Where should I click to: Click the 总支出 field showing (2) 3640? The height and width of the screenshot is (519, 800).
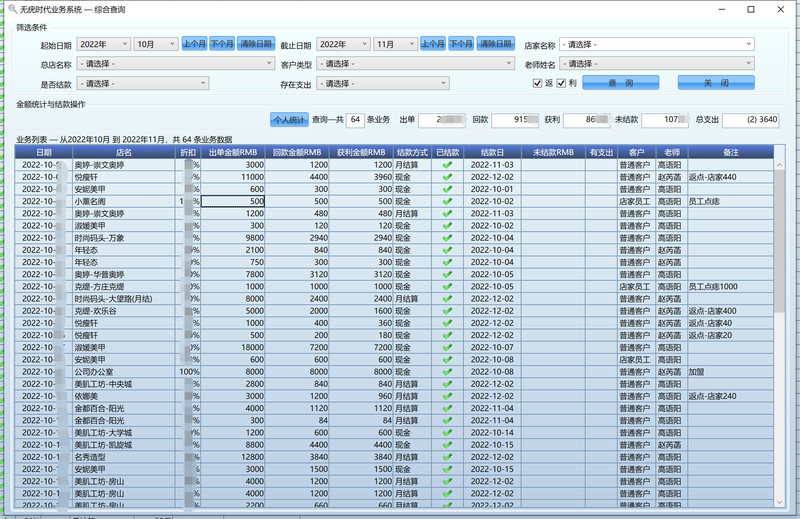[751, 120]
